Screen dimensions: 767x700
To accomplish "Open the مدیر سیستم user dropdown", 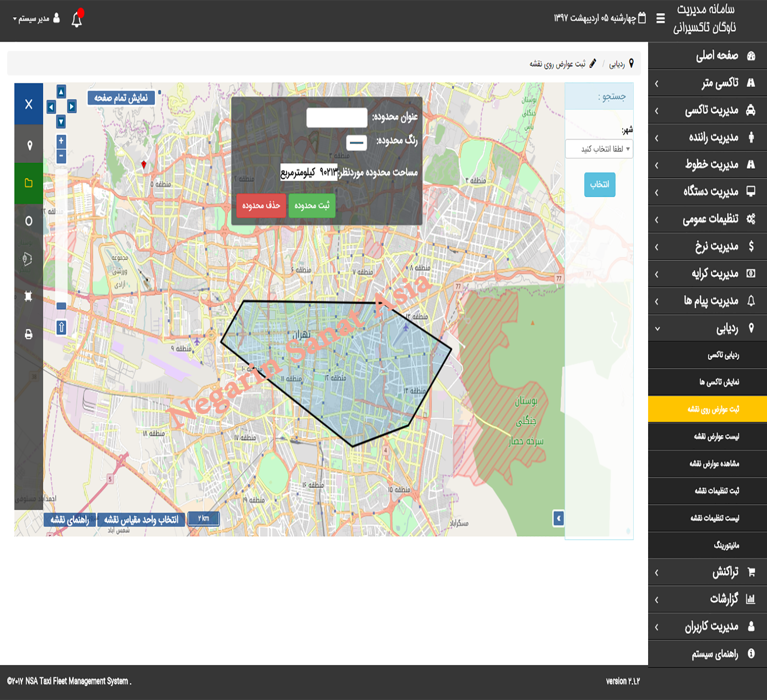I will 36,19.
